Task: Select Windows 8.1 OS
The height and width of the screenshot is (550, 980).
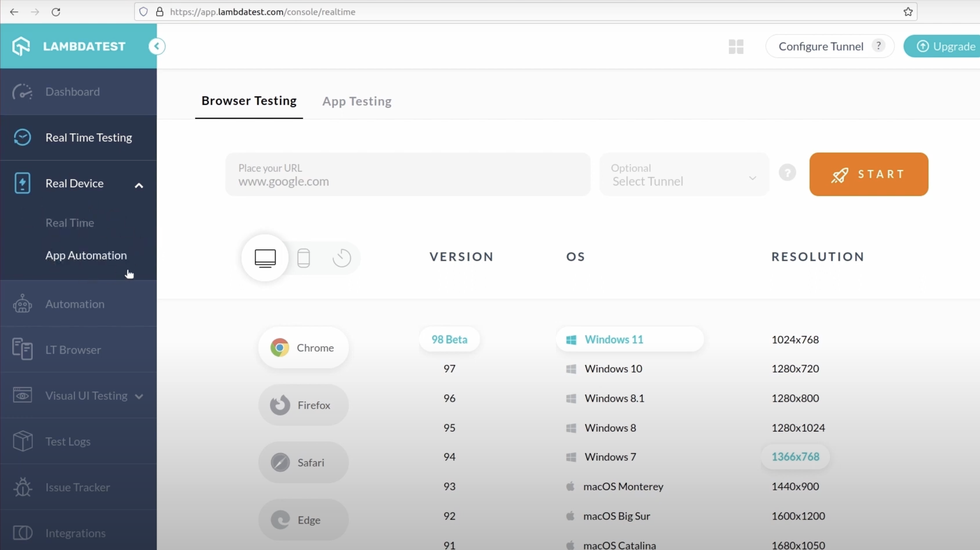Action: (606, 398)
